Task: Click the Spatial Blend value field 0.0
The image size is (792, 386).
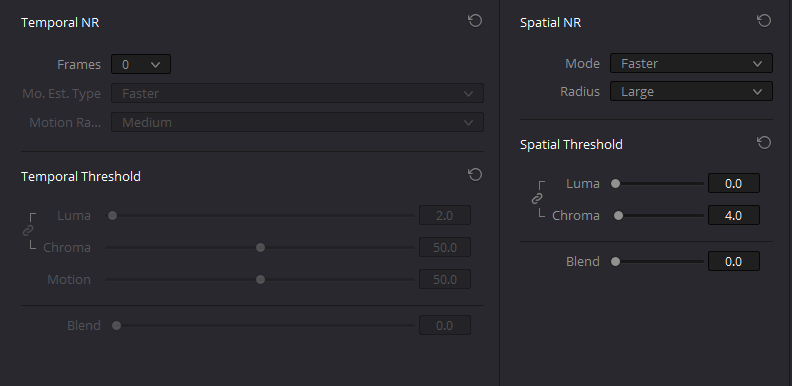Action: [733, 262]
